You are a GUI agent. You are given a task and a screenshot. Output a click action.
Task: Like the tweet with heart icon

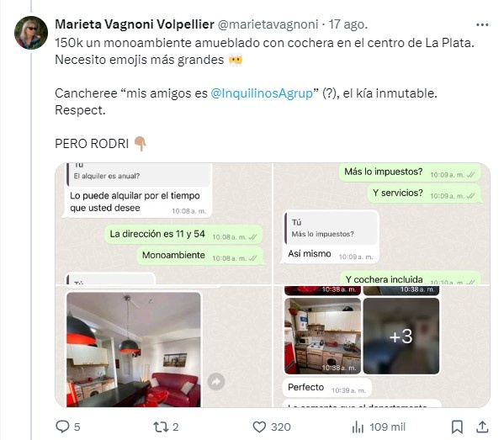pos(259,427)
